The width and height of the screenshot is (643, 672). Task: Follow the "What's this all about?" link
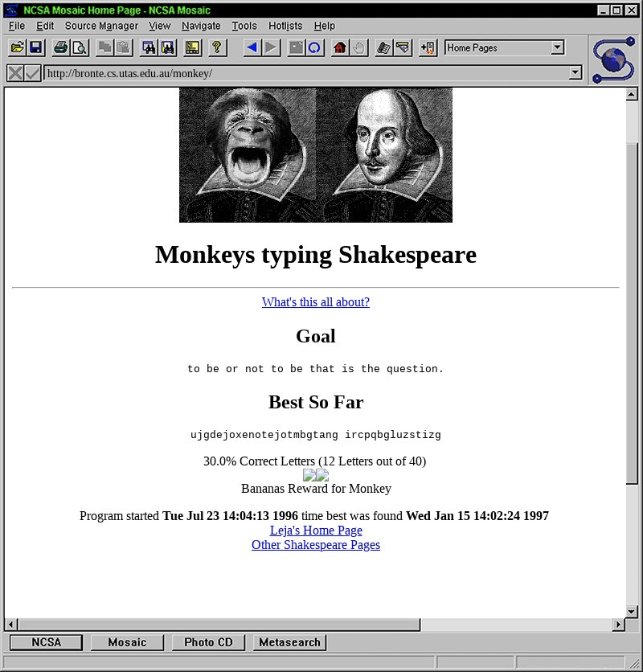click(315, 302)
